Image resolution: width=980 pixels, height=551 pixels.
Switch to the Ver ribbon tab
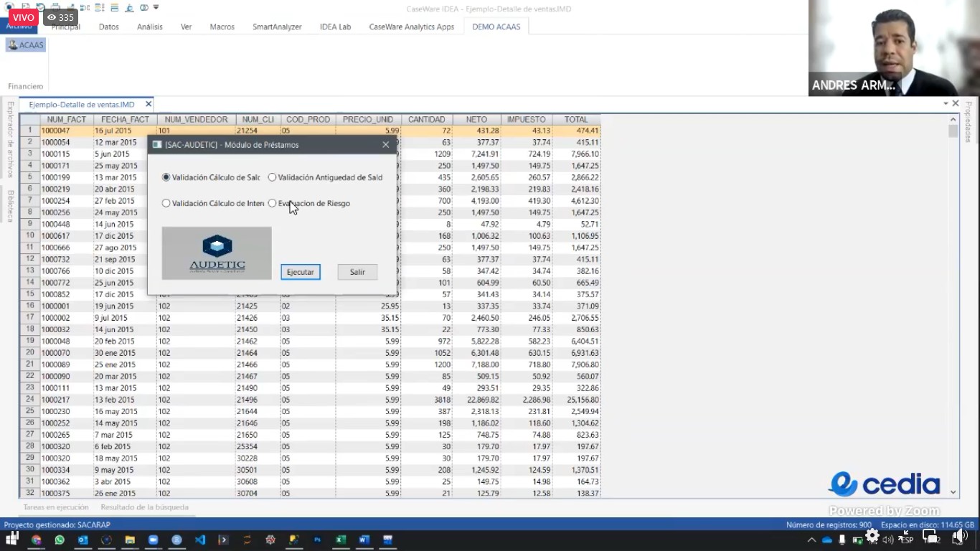186,27
